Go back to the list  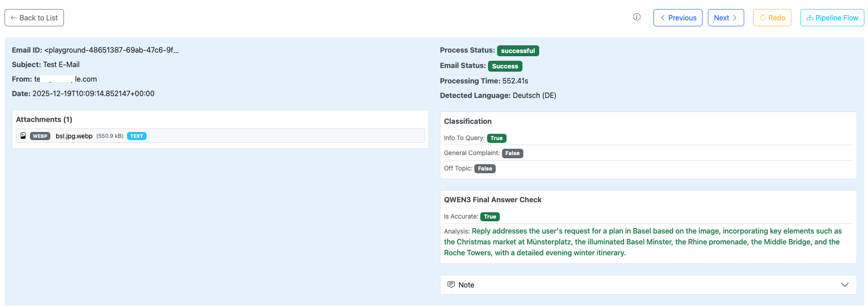click(x=34, y=18)
